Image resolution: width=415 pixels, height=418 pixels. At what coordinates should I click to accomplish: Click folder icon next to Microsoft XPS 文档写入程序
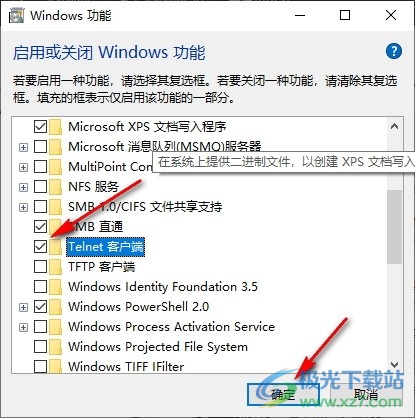(56, 127)
